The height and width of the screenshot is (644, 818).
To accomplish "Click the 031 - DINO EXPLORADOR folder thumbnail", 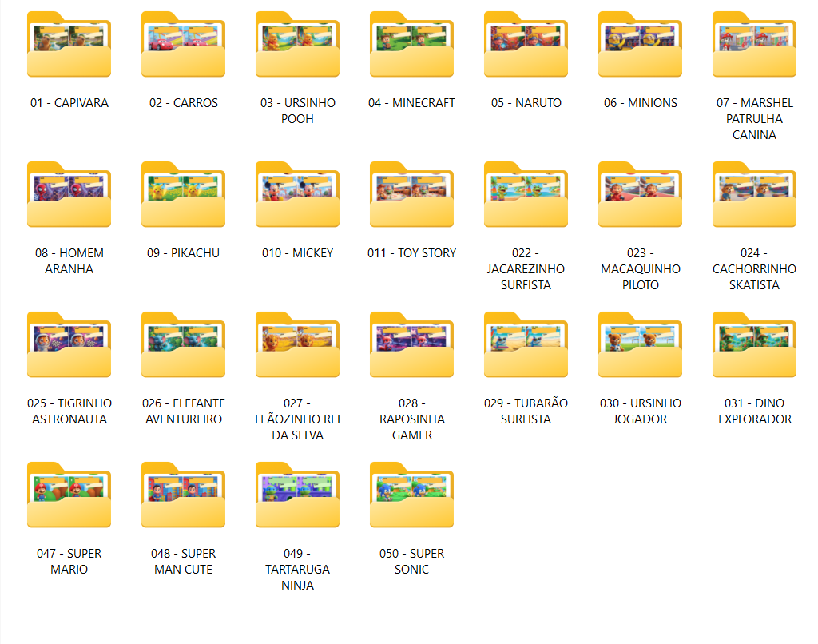I will click(x=754, y=346).
